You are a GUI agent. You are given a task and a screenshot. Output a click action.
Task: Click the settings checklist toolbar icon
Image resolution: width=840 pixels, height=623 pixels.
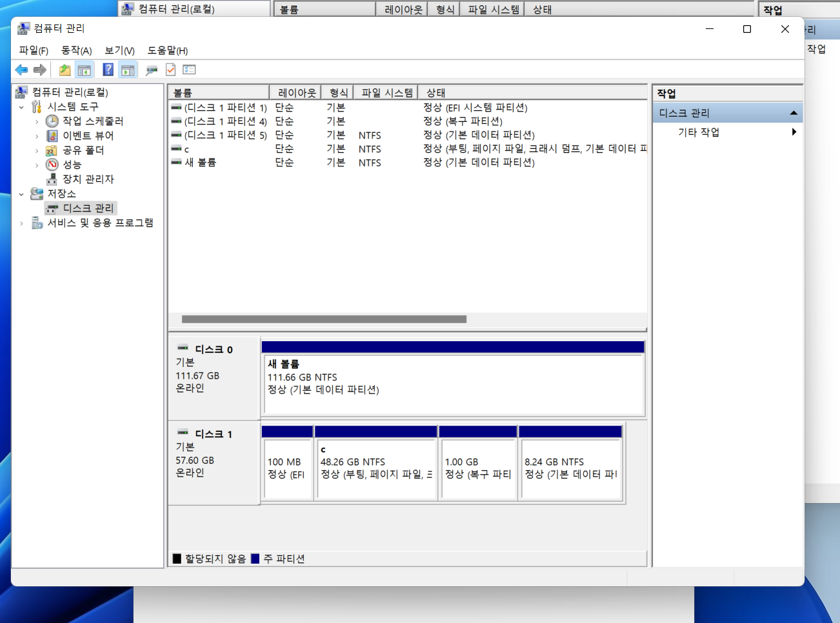pyautogui.click(x=189, y=70)
